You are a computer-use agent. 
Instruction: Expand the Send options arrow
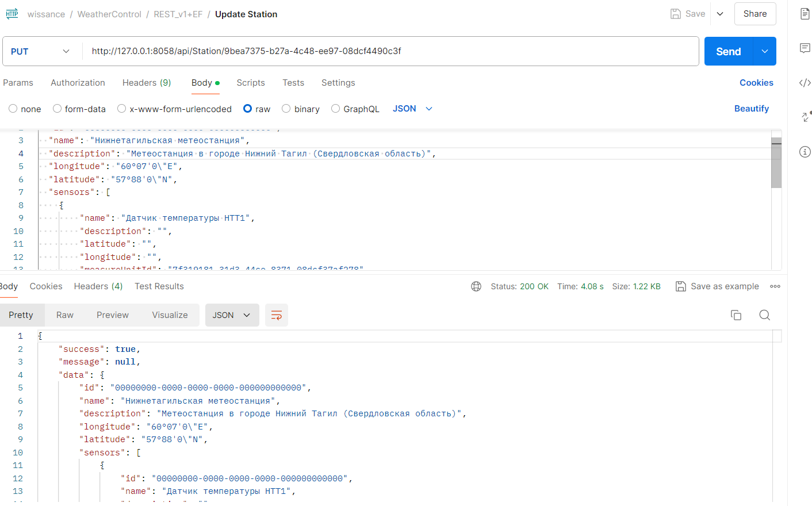coord(765,51)
